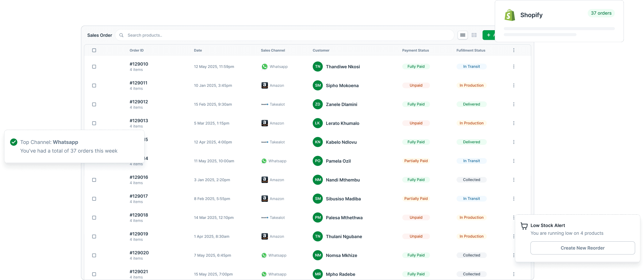This screenshot has width=644, height=280.
Task: Open order #129020 link
Action: (x=139, y=253)
